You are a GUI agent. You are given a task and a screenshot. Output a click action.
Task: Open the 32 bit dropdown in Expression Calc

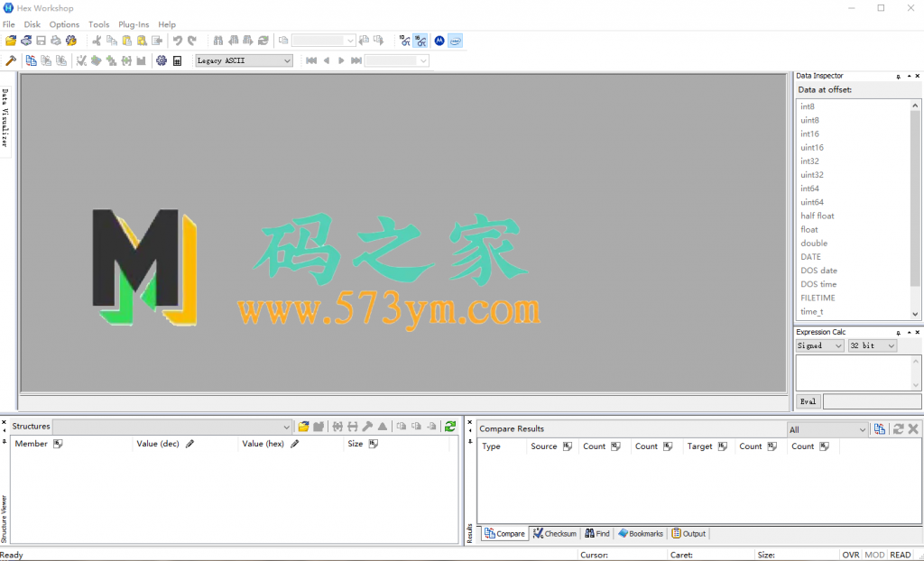point(873,346)
